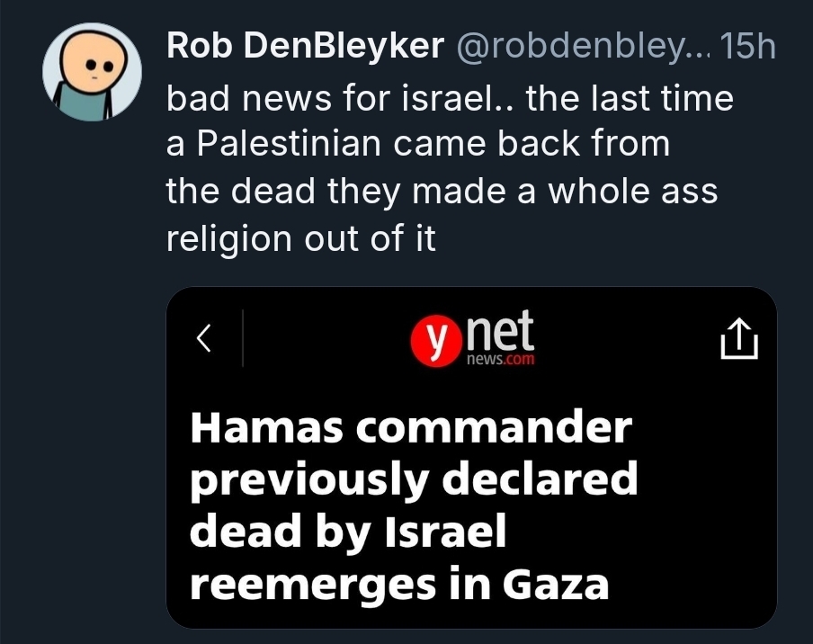
Task: Click "the dead they made" tweet line
Action: (x=441, y=192)
